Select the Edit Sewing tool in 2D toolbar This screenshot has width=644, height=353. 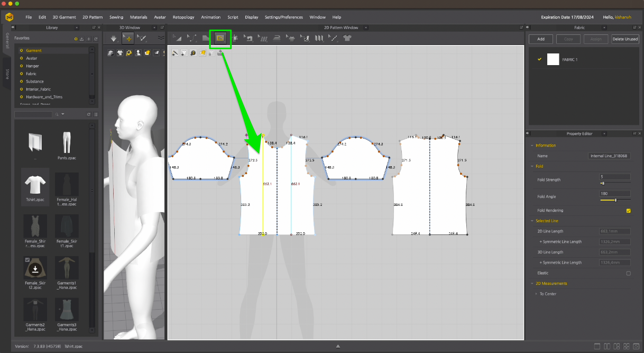248,38
